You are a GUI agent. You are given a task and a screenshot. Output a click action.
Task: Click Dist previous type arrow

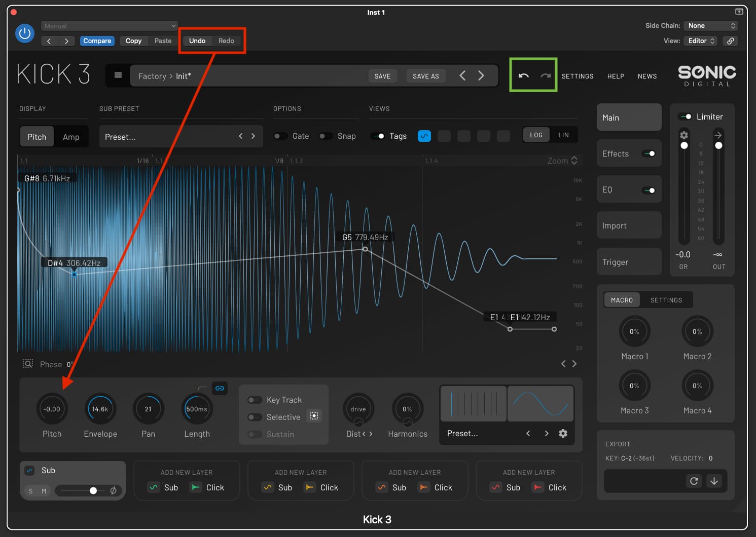coord(364,434)
